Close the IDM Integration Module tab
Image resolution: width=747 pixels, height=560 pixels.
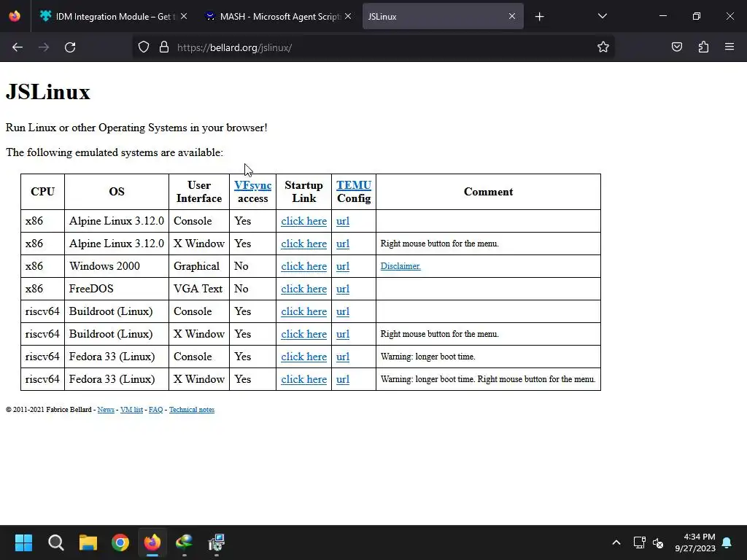184,16
